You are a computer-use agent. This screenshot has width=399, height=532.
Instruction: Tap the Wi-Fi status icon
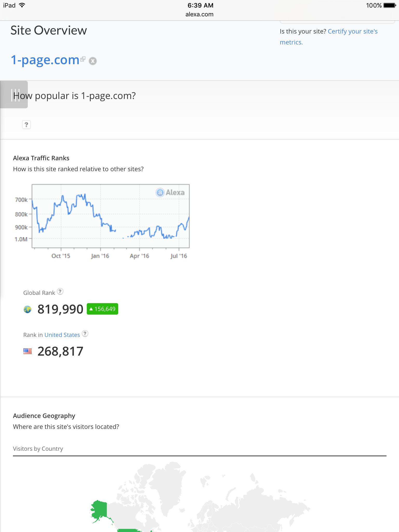[22, 5]
